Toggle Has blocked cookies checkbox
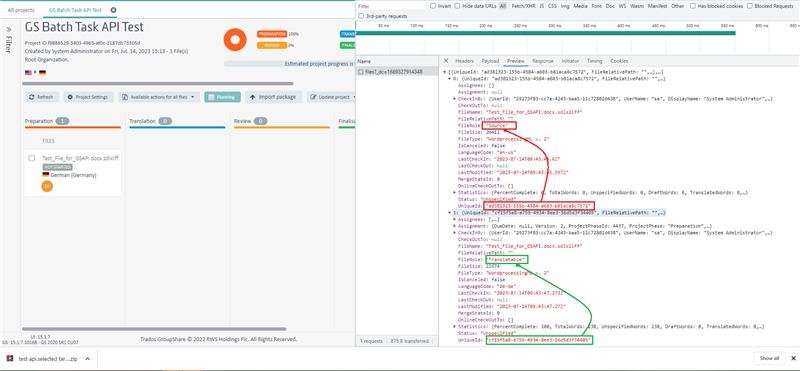The width and height of the screenshot is (800, 371). [693, 6]
